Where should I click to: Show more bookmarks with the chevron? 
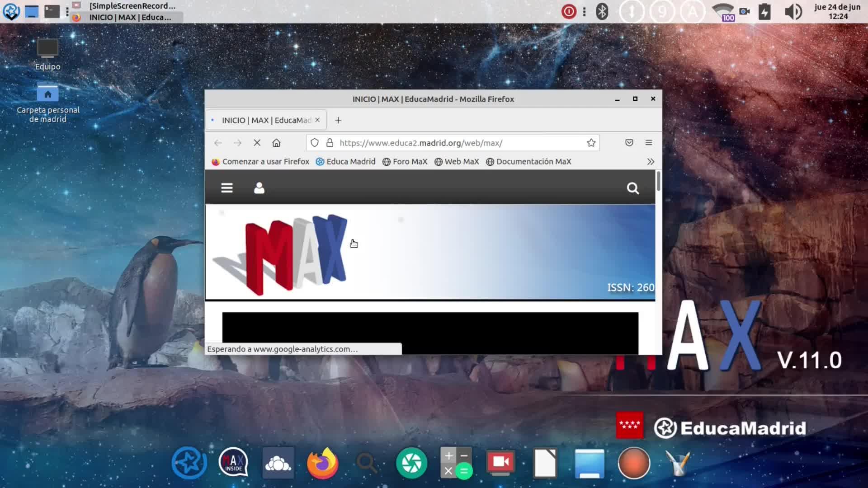651,162
